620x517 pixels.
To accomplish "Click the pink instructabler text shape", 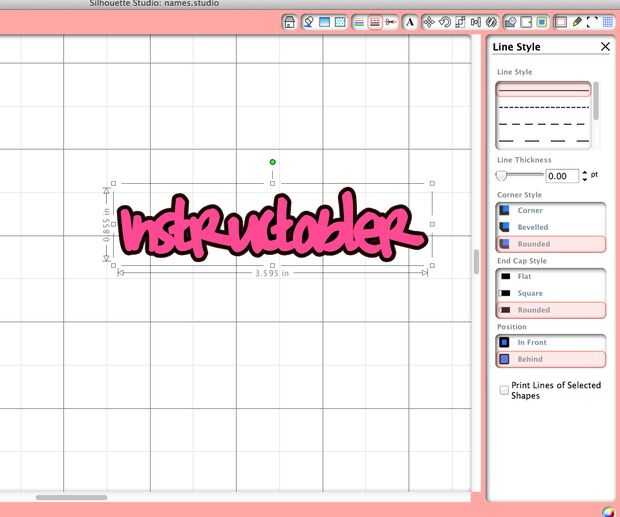I will pos(273,225).
